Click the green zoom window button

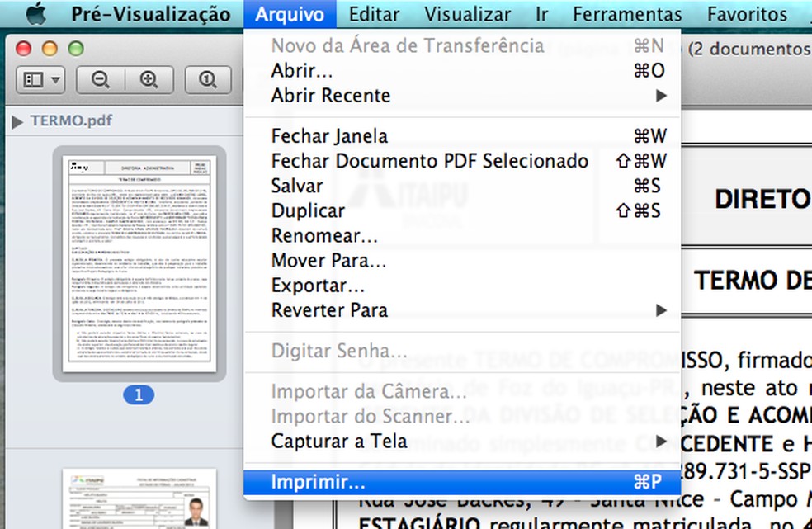click(76, 48)
